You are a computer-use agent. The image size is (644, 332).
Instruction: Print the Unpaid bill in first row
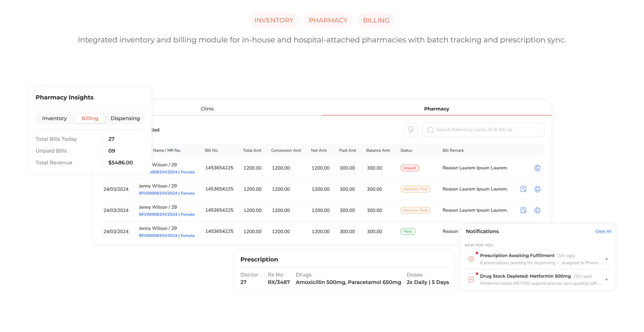click(537, 168)
